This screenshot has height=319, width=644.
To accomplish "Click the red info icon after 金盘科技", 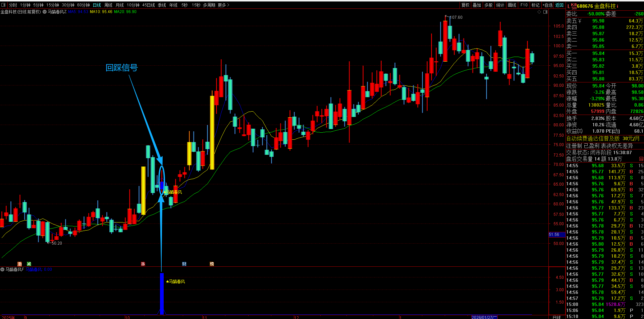I will pyautogui.click(x=618, y=6).
